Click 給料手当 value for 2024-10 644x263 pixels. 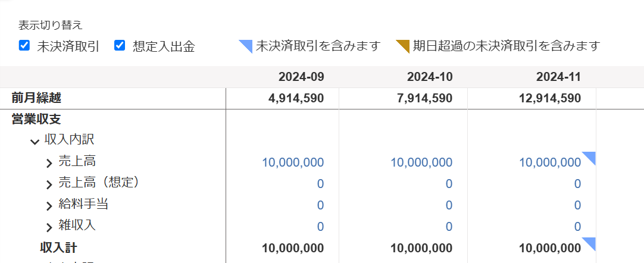pyautogui.click(x=449, y=205)
